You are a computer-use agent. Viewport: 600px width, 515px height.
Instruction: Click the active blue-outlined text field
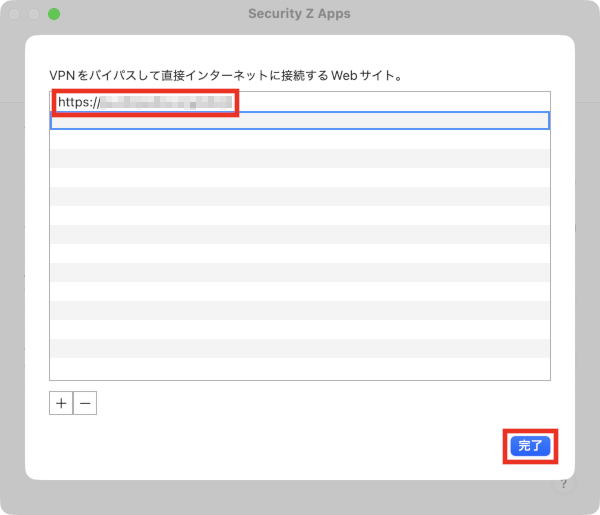[x=300, y=121]
